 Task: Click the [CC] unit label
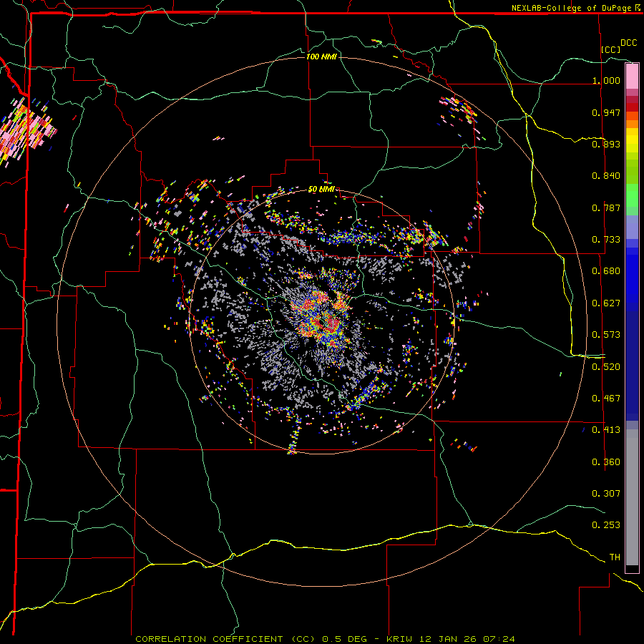[610, 49]
